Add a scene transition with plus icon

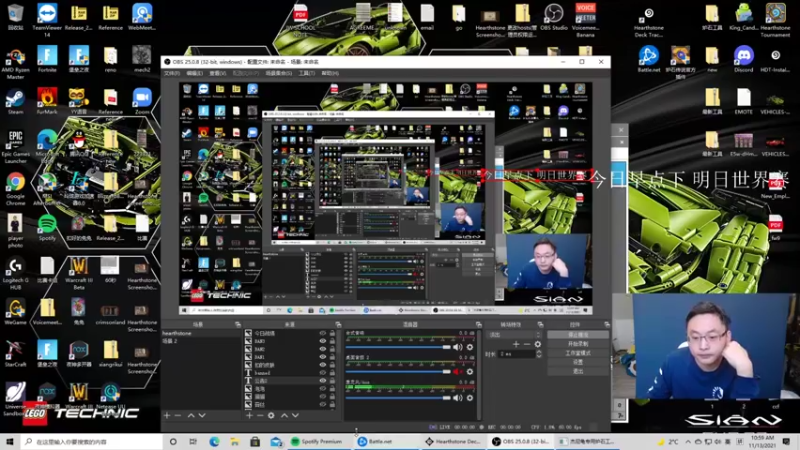(516, 344)
